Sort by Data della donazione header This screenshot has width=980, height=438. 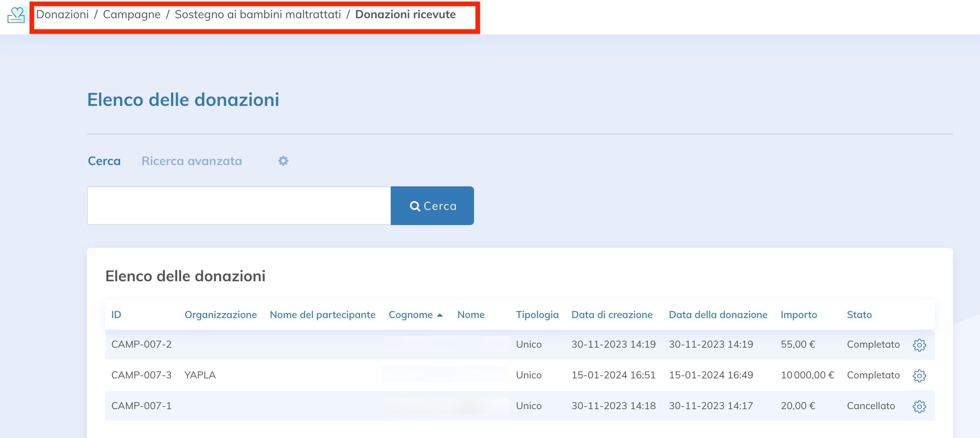pos(718,315)
